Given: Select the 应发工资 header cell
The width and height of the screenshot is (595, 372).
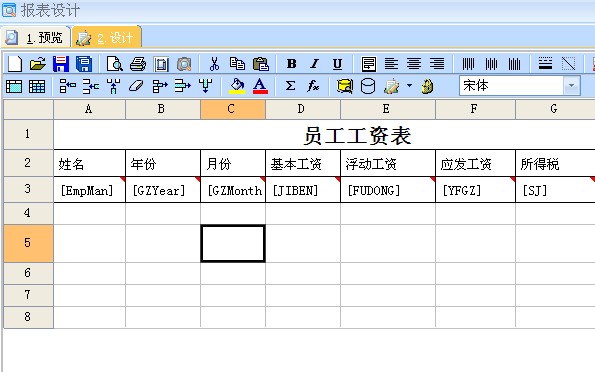Looking at the screenshot, I should tap(475, 163).
